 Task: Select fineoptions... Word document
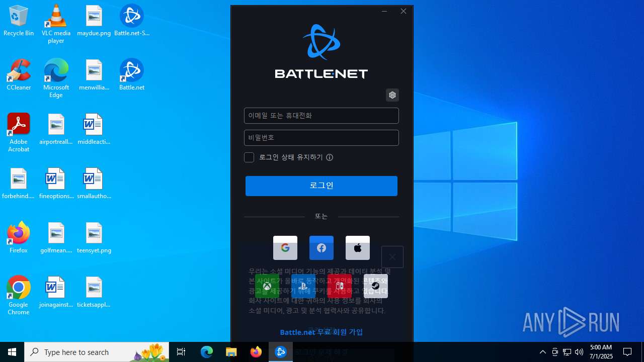click(x=56, y=184)
